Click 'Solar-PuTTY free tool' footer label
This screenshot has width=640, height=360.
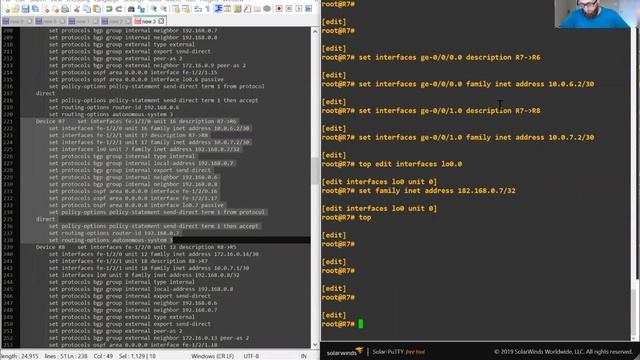pos(398,351)
